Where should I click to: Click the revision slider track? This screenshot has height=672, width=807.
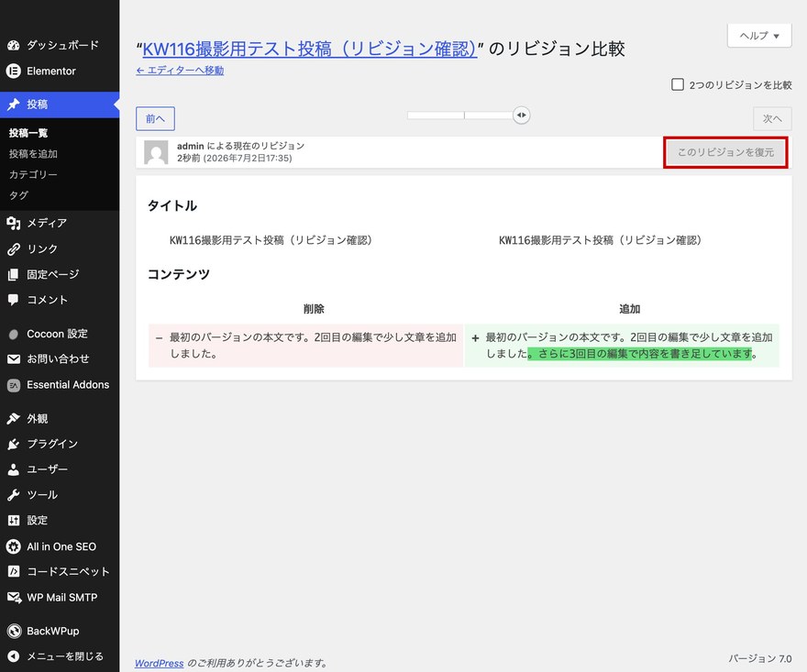pyautogui.click(x=463, y=116)
